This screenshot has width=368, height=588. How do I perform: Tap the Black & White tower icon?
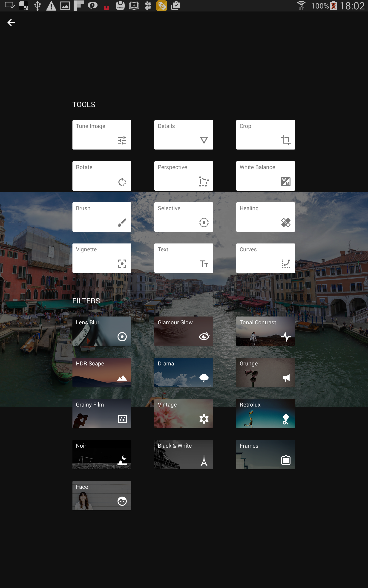(x=204, y=460)
